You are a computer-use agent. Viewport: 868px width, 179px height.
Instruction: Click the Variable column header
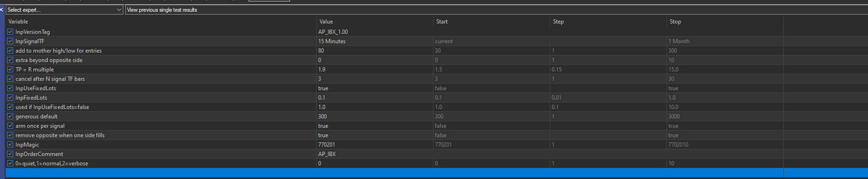[161, 22]
